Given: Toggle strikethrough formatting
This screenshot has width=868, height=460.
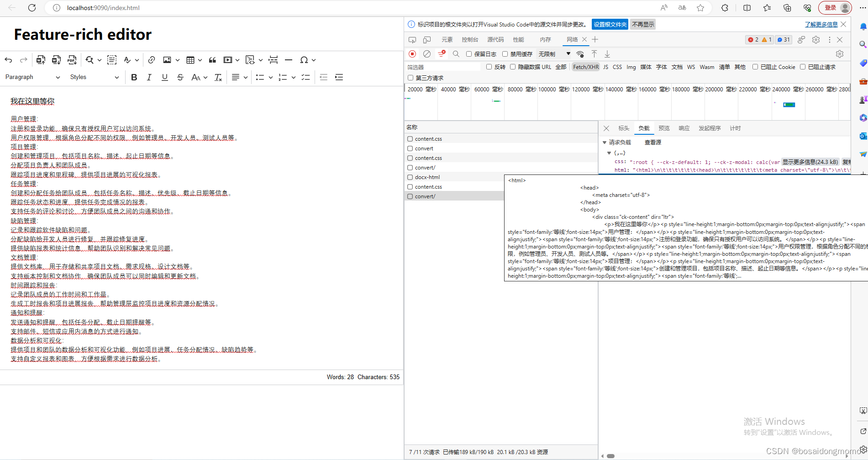Looking at the screenshot, I should click(180, 77).
